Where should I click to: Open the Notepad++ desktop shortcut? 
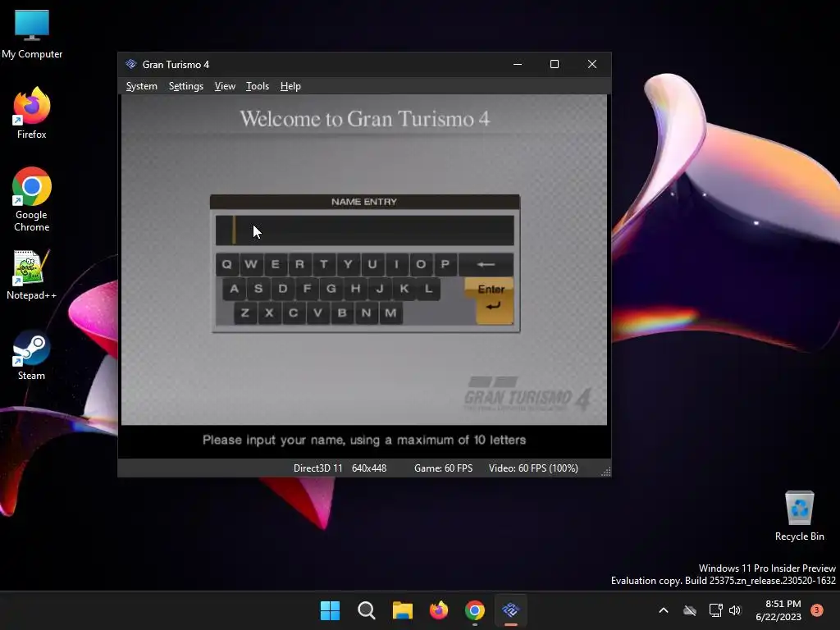click(x=32, y=276)
